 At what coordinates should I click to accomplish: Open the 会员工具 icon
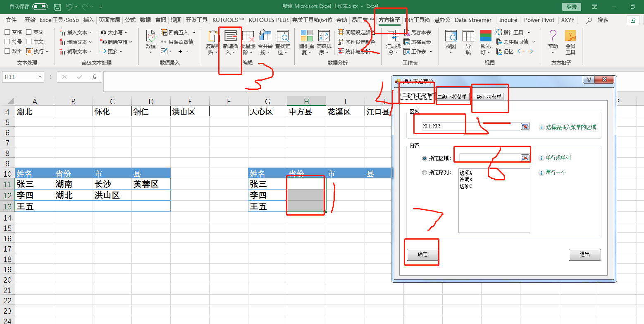pyautogui.click(x=570, y=43)
